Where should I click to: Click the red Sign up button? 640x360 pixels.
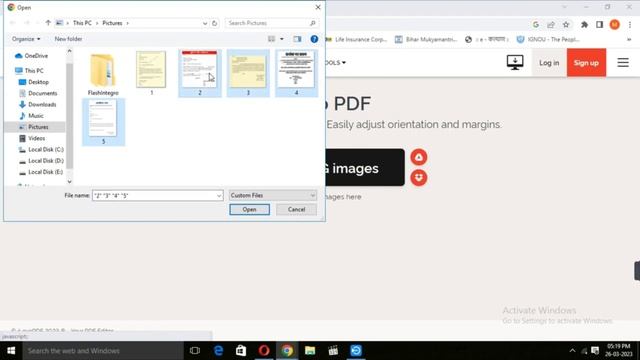[586, 63]
